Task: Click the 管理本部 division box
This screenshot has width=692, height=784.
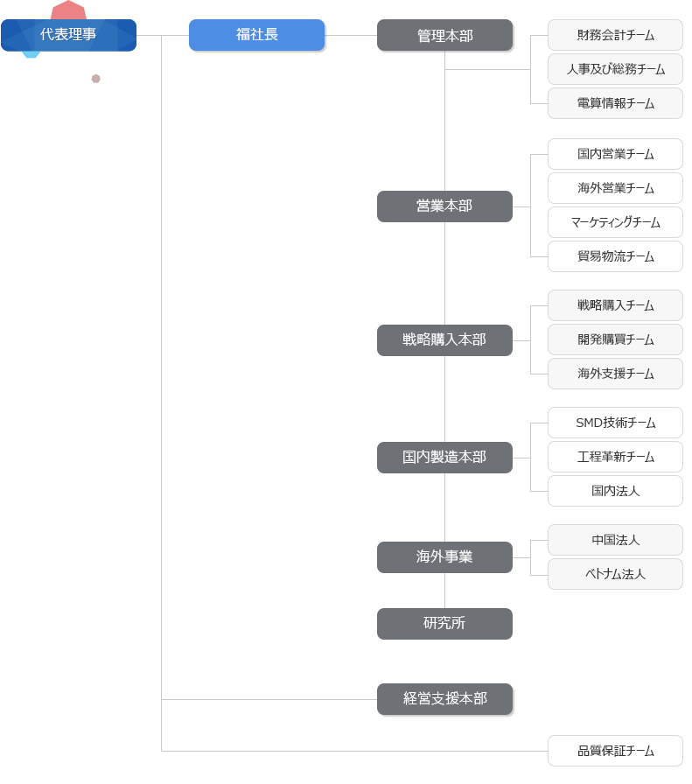Action: (x=444, y=36)
